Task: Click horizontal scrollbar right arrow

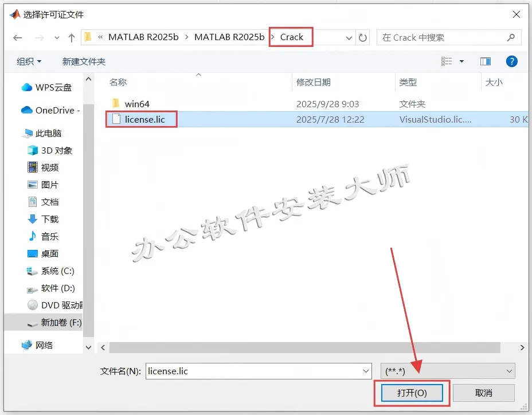Action: click(x=522, y=347)
